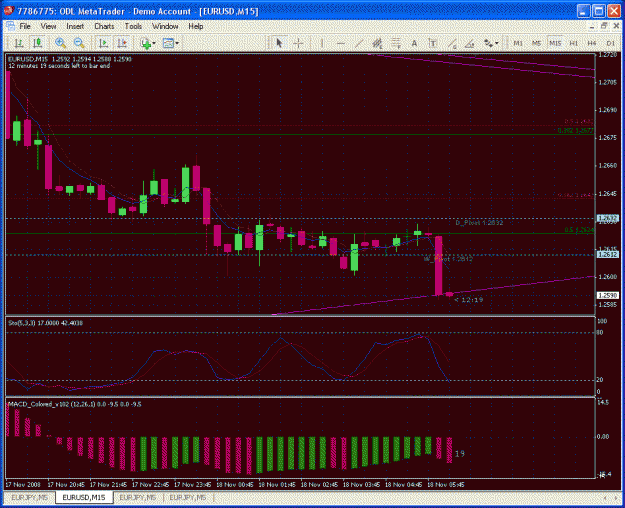Click the '18 Nov 01:45' time label

[277, 485]
